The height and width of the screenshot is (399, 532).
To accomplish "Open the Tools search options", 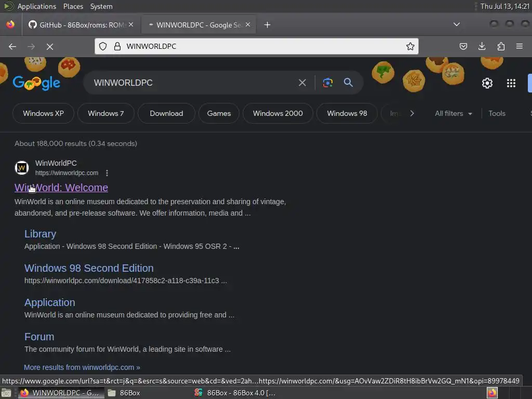I will click(x=497, y=113).
